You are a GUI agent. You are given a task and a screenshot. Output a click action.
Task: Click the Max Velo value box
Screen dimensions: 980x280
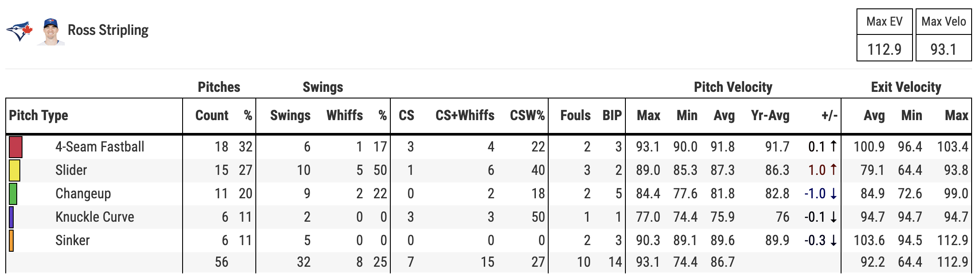943,49
